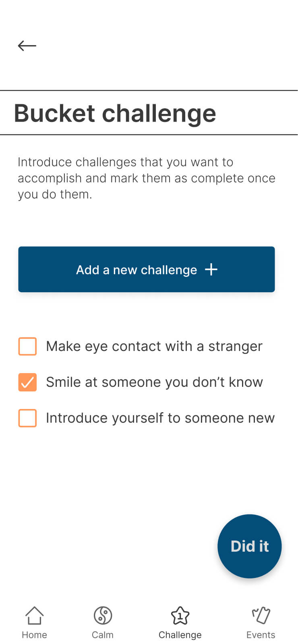298x644 pixels.
Task: Click 'Make eye contact with a stranger' text
Action: [x=154, y=346]
